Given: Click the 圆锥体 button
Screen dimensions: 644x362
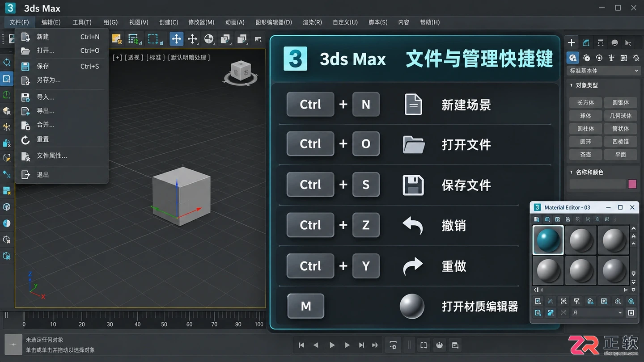Looking at the screenshot, I should pyautogui.click(x=620, y=102).
